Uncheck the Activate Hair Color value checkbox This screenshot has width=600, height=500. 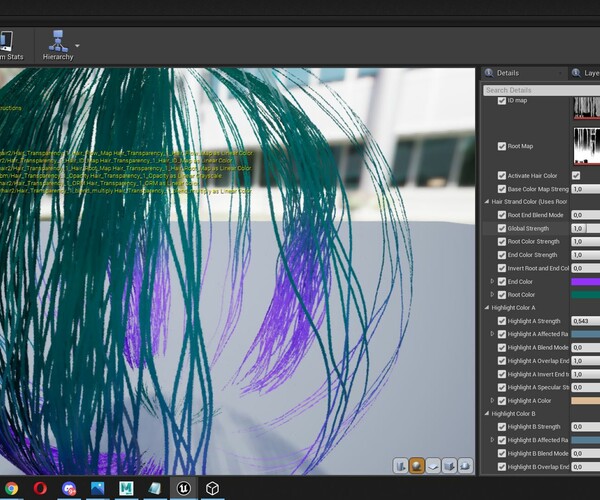576,176
